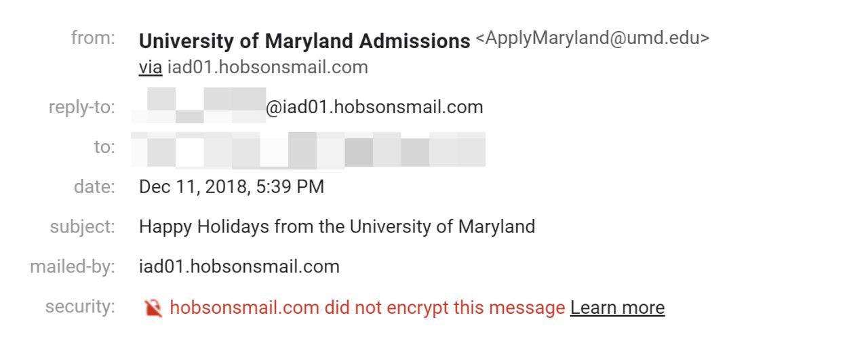868x349 pixels.
Task: Click the "mailed-by:" field label
Action: (73, 266)
